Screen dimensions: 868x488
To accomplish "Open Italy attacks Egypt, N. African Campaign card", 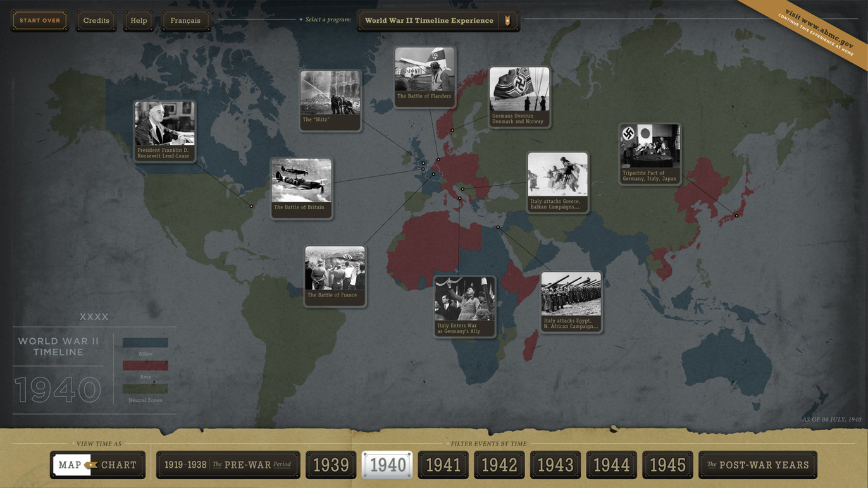I will 571,302.
